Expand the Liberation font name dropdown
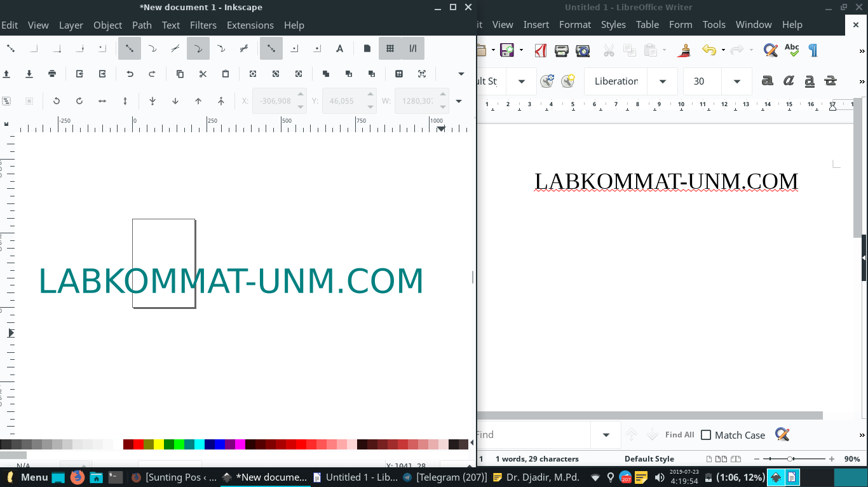This screenshot has height=487, width=868. pos(663,81)
